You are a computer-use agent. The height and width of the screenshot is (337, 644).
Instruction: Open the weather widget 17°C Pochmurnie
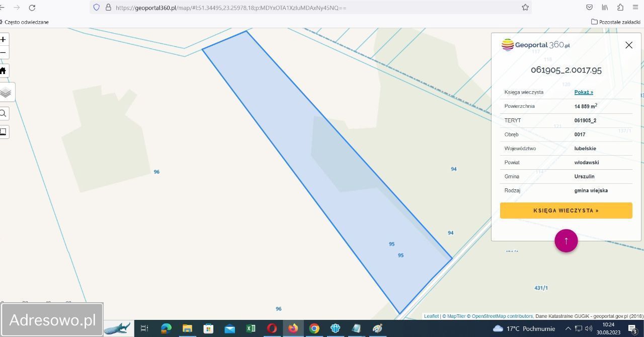[523, 328]
